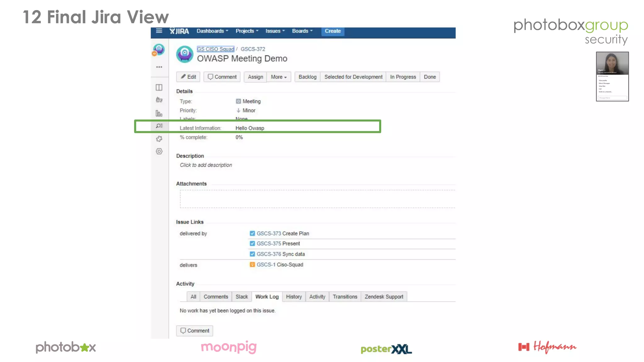Open the GSCS-372 issue key link
644x362 pixels.
pyautogui.click(x=253, y=49)
